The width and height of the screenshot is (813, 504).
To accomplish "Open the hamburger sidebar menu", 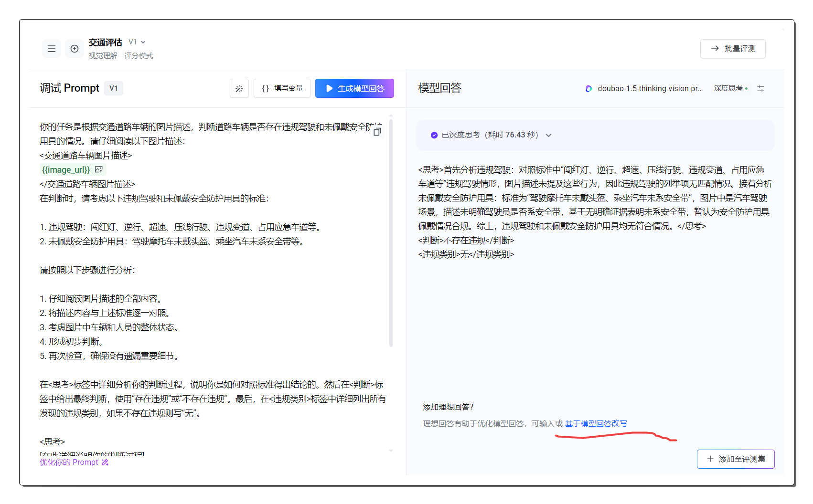I will coord(52,49).
